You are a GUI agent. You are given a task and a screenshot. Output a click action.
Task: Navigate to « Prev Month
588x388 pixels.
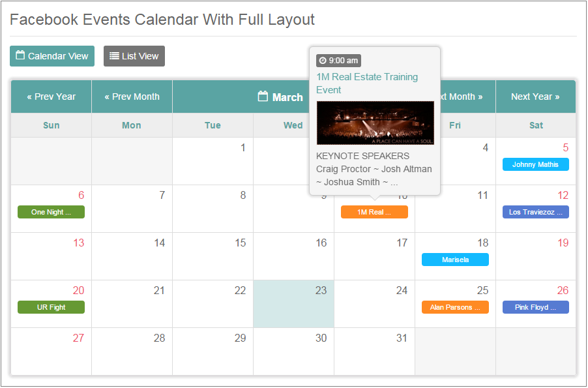pyautogui.click(x=132, y=97)
